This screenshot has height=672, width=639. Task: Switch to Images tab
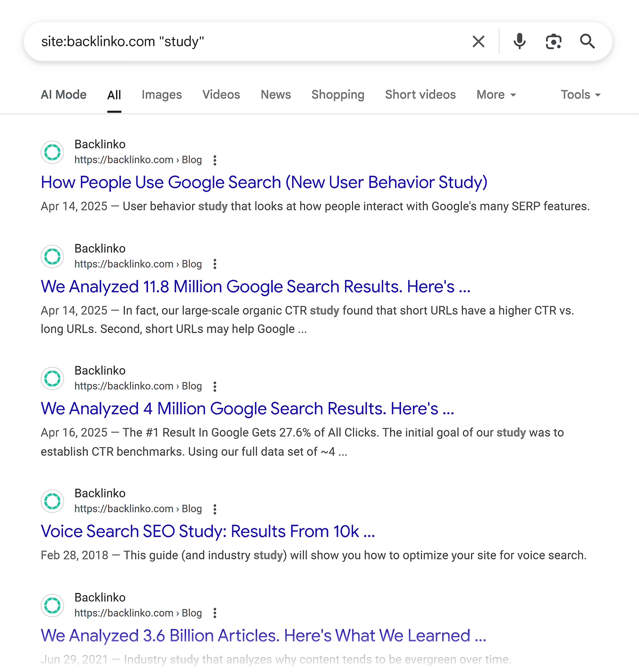click(x=161, y=94)
